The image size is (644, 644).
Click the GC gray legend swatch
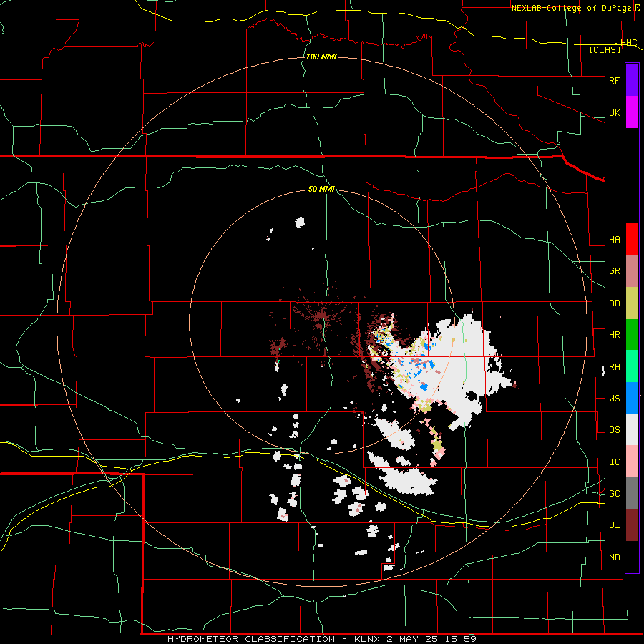click(632, 493)
